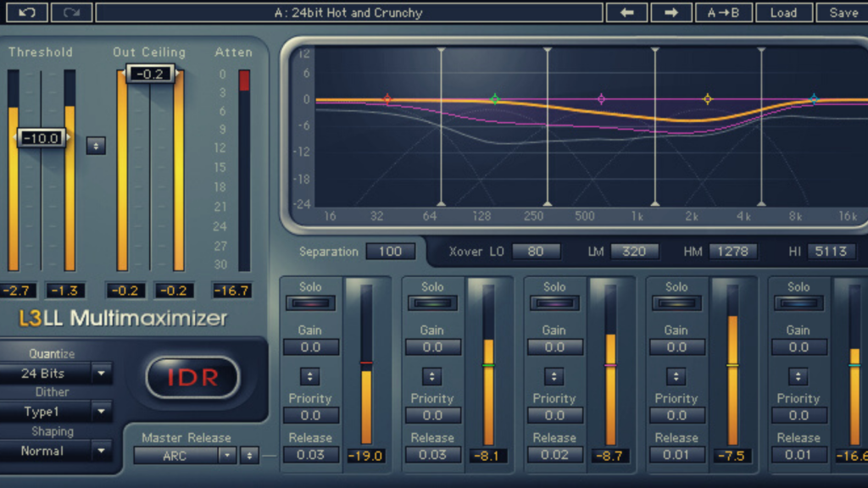Click the third band's Priority field
This screenshot has width=868, height=488.
(x=554, y=415)
